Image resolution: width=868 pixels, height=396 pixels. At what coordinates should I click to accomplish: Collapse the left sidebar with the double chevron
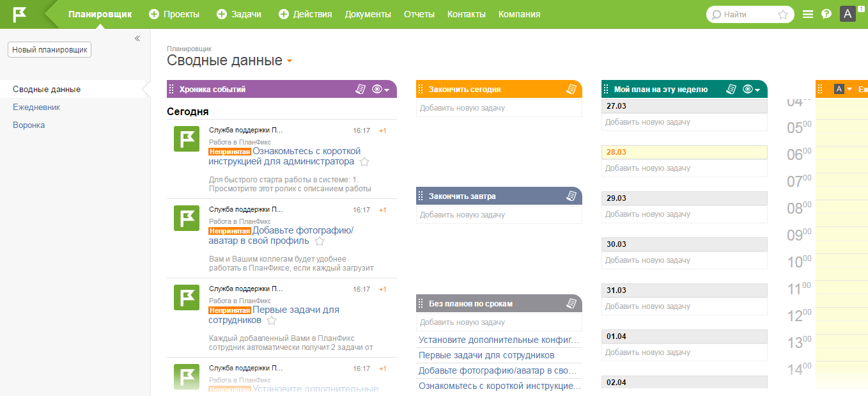(137, 38)
